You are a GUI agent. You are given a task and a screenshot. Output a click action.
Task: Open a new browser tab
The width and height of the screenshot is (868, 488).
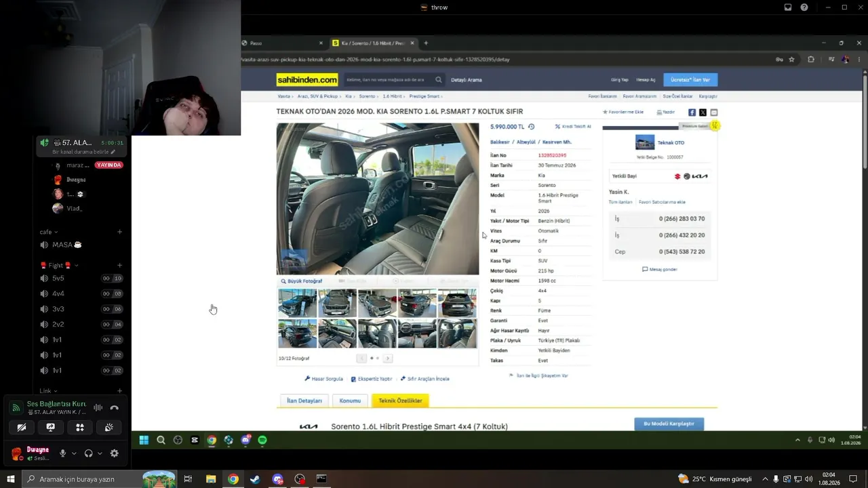pos(426,43)
